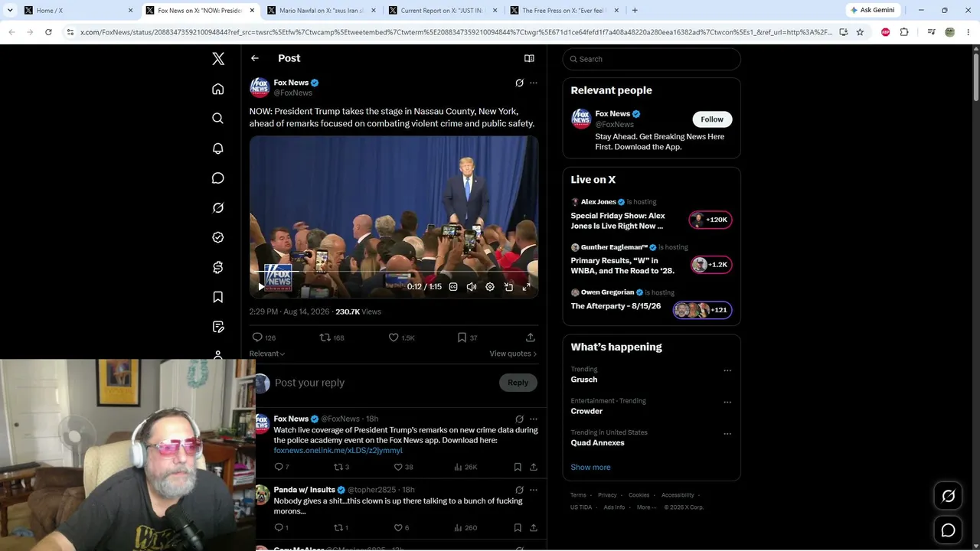Open a new browser tab
This screenshot has height=551, width=980.
tap(635, 11)
